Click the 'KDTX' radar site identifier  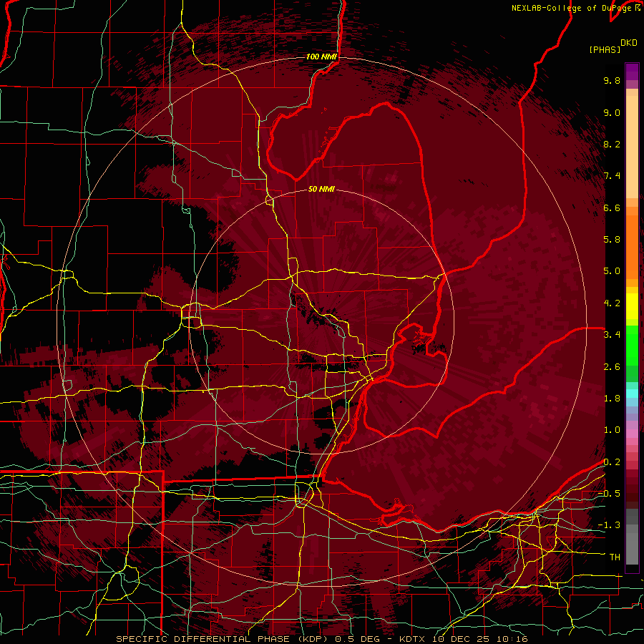(412, 639)
